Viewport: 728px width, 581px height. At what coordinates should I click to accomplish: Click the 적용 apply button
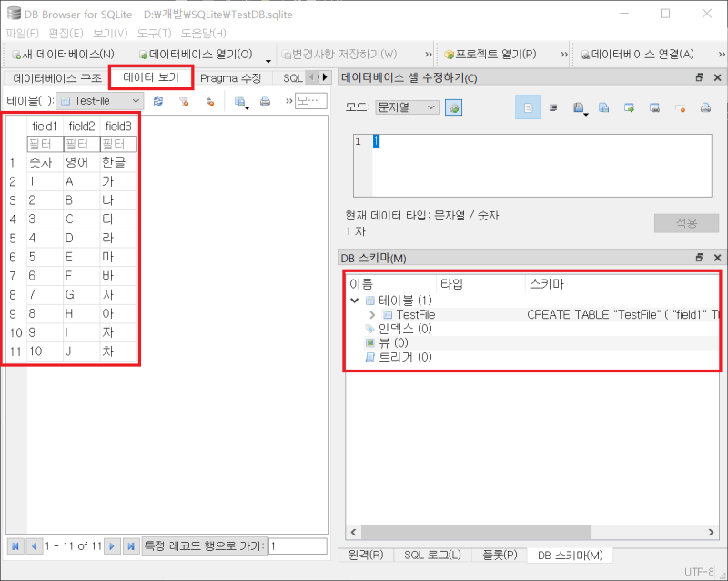coord(686,223)
